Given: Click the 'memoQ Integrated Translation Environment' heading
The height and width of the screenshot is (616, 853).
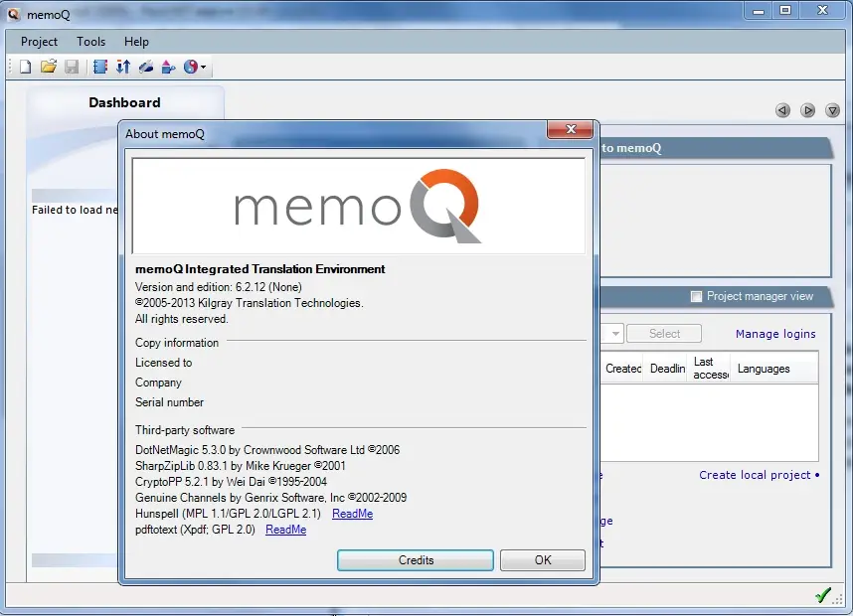Looking at the screenshot, I should (260, 269).
